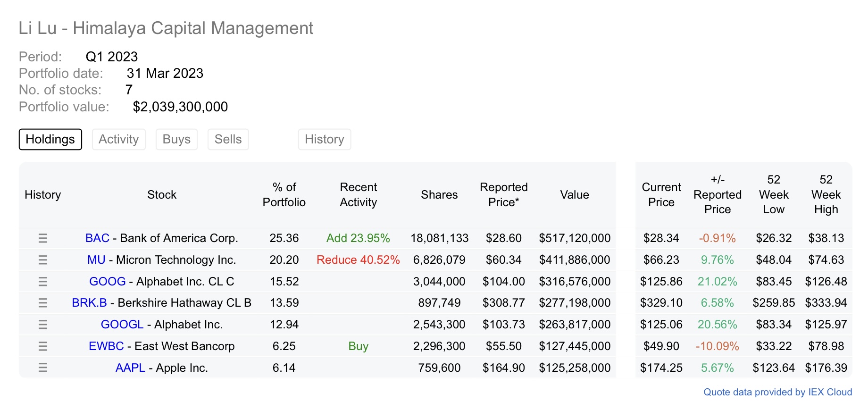Image resolution: width=868 pixels, height=410 pixels.
Task: Click portfolio percentage 25.36
Action: (x=284, y=238)
